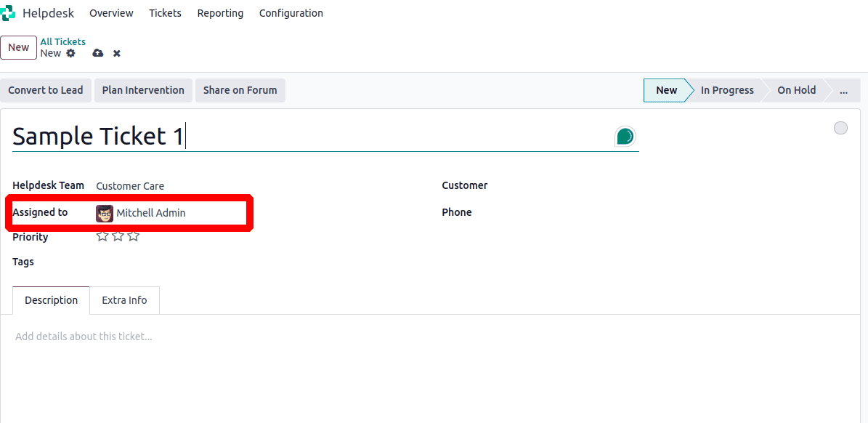Screen dimensions: 868x423
Task: Toggle the kanban state circle indicator
Action: click(x=840, y=128)
